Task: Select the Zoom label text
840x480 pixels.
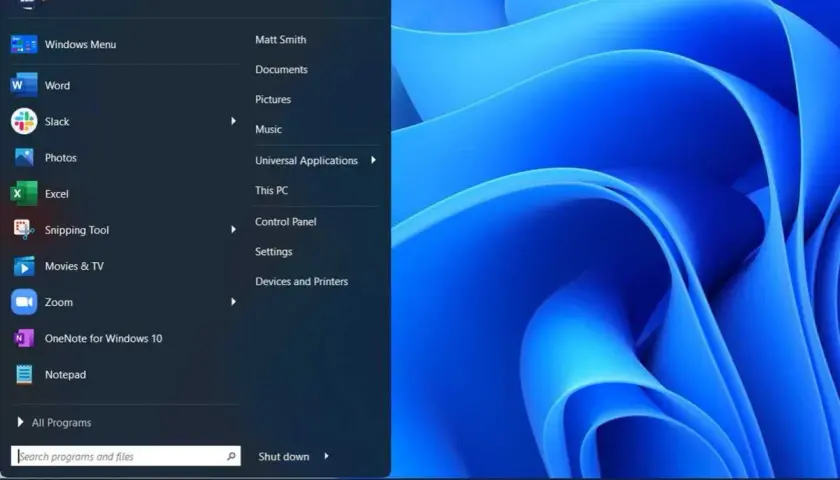Action: click(59, 303)
